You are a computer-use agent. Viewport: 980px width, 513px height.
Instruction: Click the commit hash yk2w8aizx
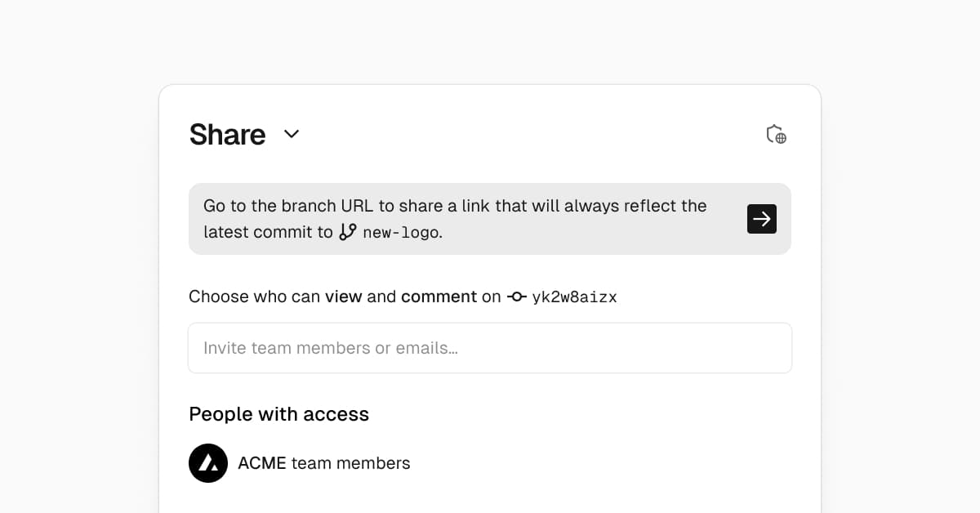[x=574, y=297]
